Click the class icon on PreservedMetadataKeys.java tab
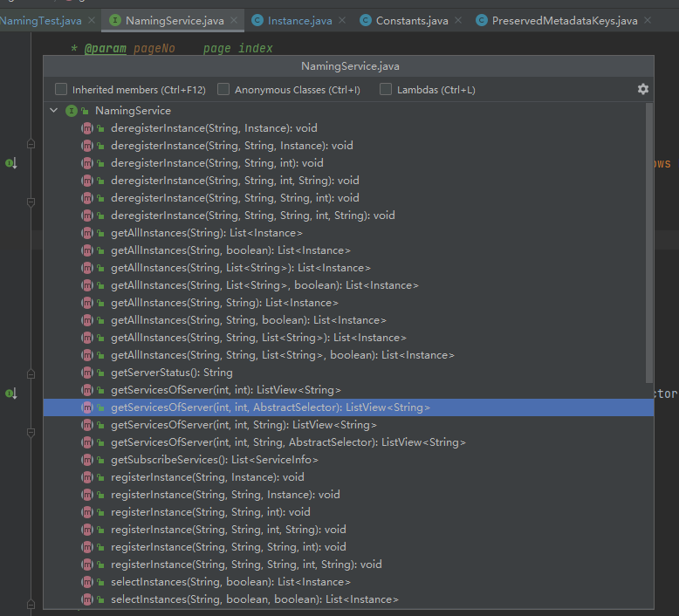This screenshot has height=616, width=679. click(481, 20)
